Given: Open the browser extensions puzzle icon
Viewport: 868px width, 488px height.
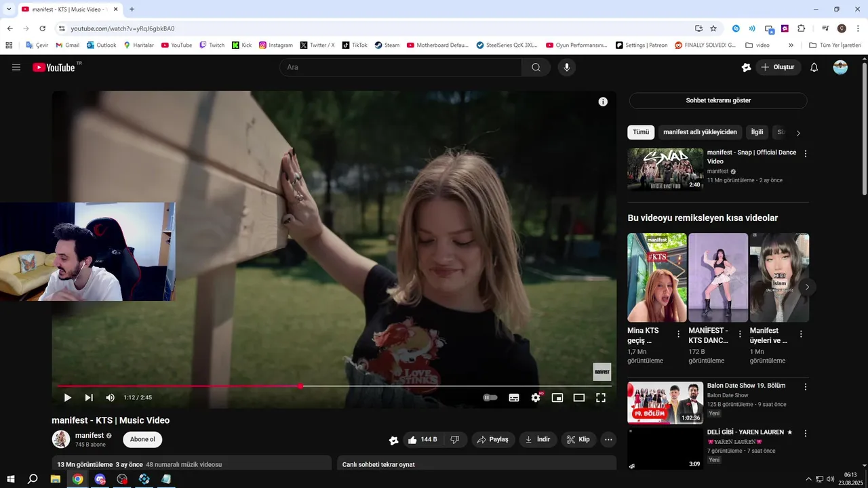Looking at the screenshot, I should pos(801,28).
